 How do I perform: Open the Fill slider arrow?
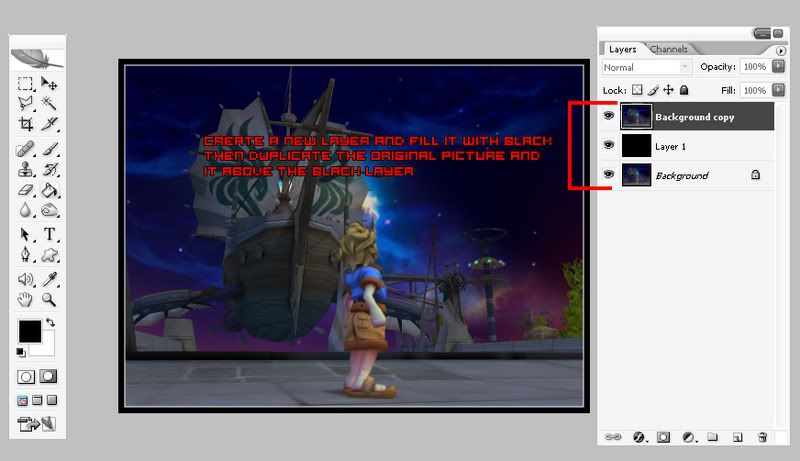point(778,90)
